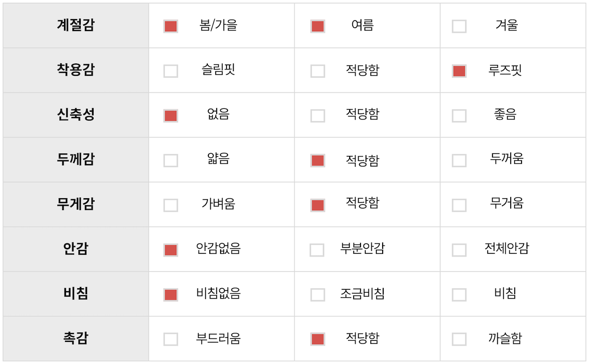591x364 pixels.
Task: Uncheck the 여름 checkbox
Action: click(x=318, y=26)
